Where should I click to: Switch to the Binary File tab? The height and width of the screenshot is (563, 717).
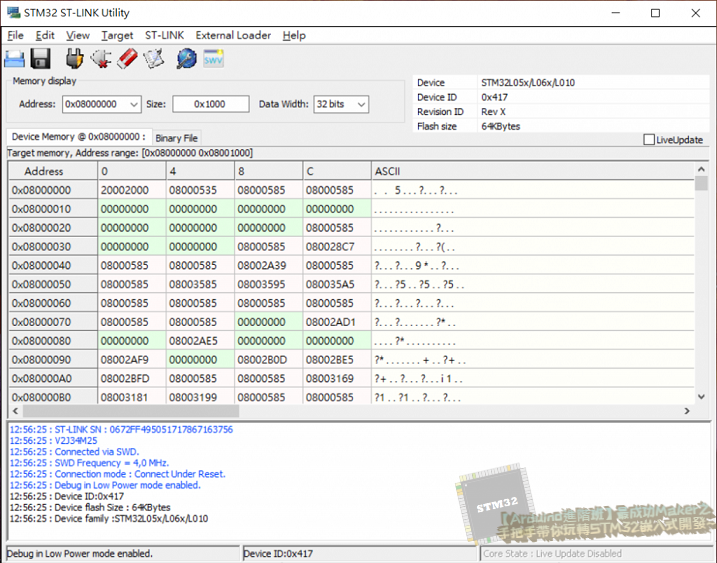[x=177, y=138]
